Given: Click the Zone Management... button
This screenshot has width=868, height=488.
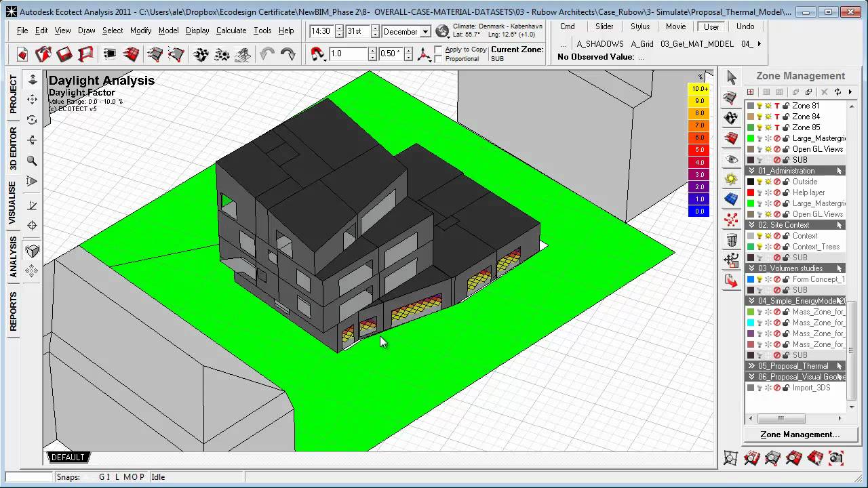Looking at the screenshot, I should click(x=800, y=434).
